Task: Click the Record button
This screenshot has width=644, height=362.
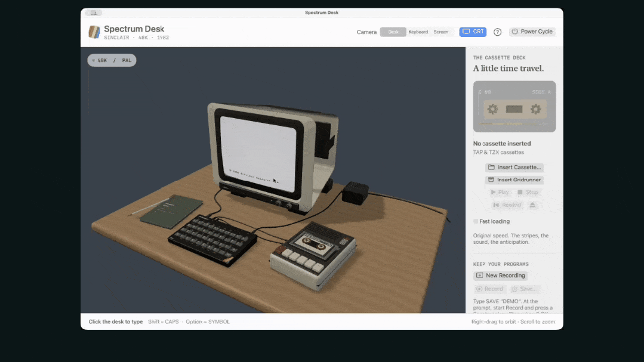Action: [x=489, y=289]
